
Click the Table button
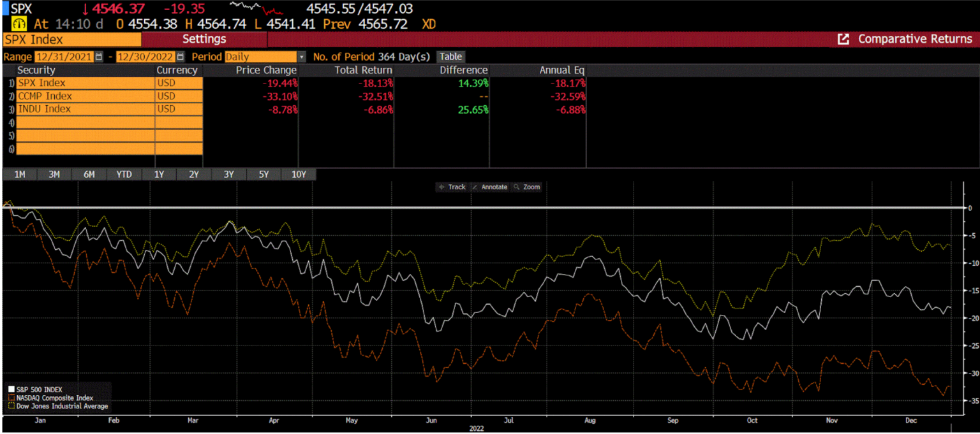point(450,57)
